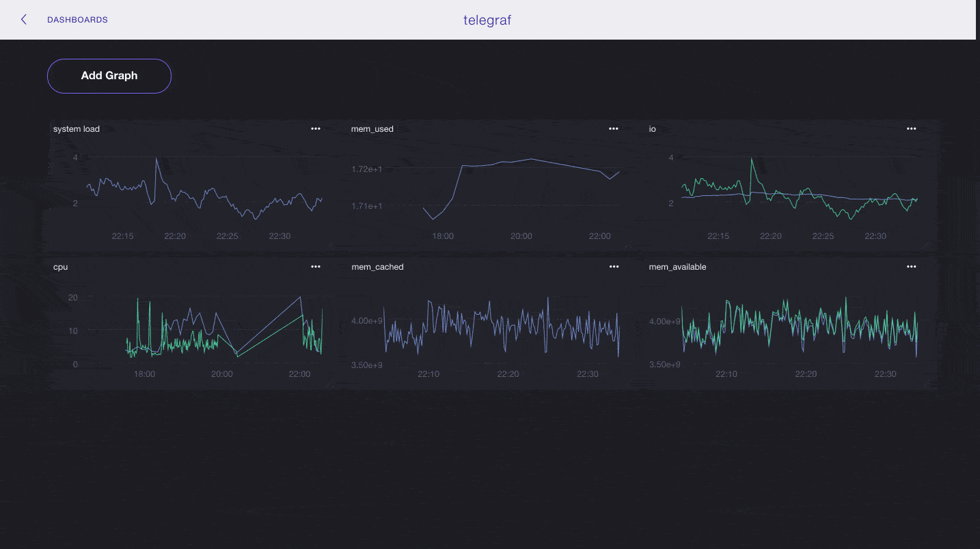Click the io graph title
Image resolution: width=980 pixels, height=549 pixels.
(x=653, y=129)
